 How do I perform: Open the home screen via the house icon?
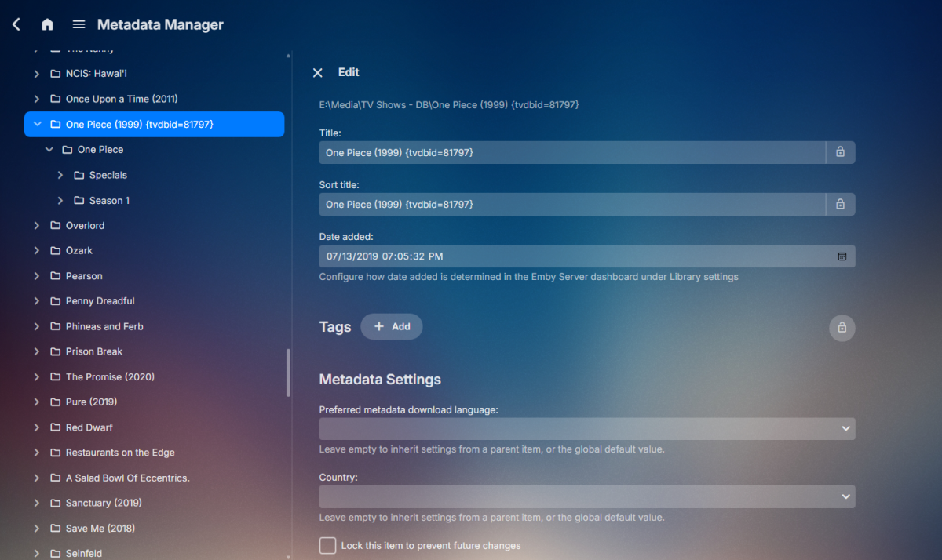(47, 24)
